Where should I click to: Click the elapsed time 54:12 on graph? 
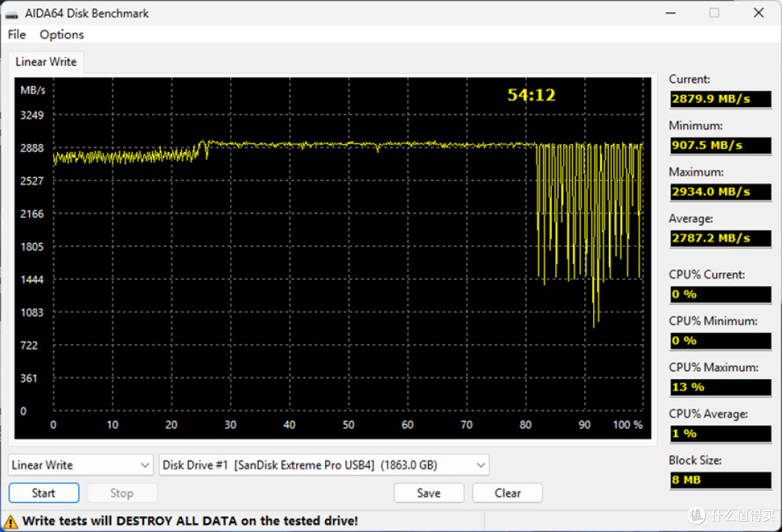(x=531, y=95)
